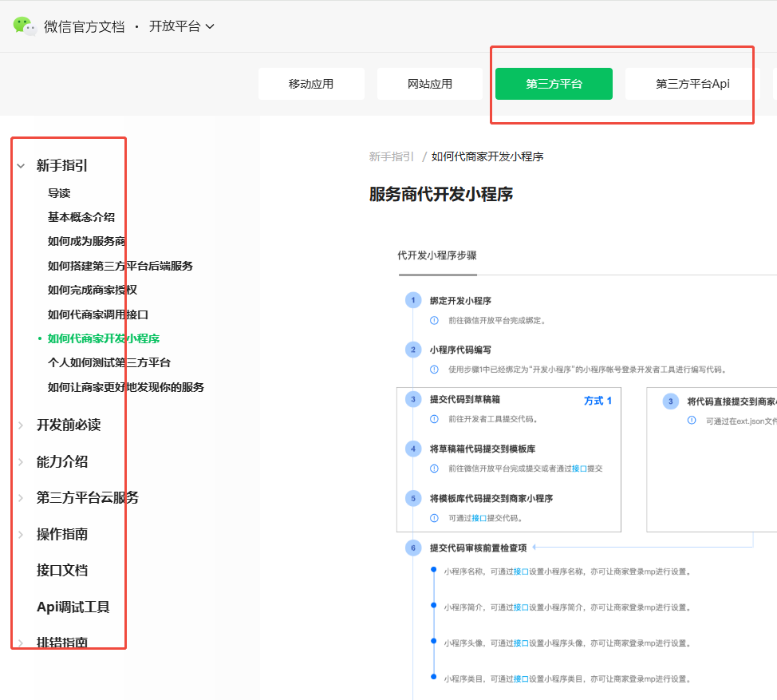Image resolution: width=777 pixels, height=700 pixels.
Task: Click the 服务商代开发小程序 page heading
Action: [441, 194]
